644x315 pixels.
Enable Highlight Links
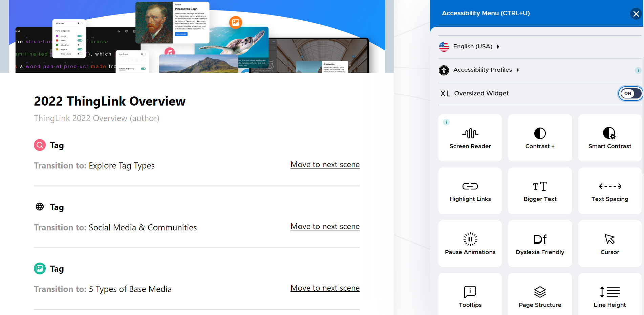coord(470,191)
